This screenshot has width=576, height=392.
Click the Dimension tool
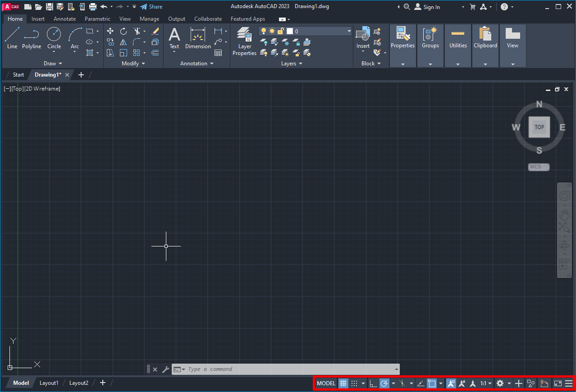(198, 38)
